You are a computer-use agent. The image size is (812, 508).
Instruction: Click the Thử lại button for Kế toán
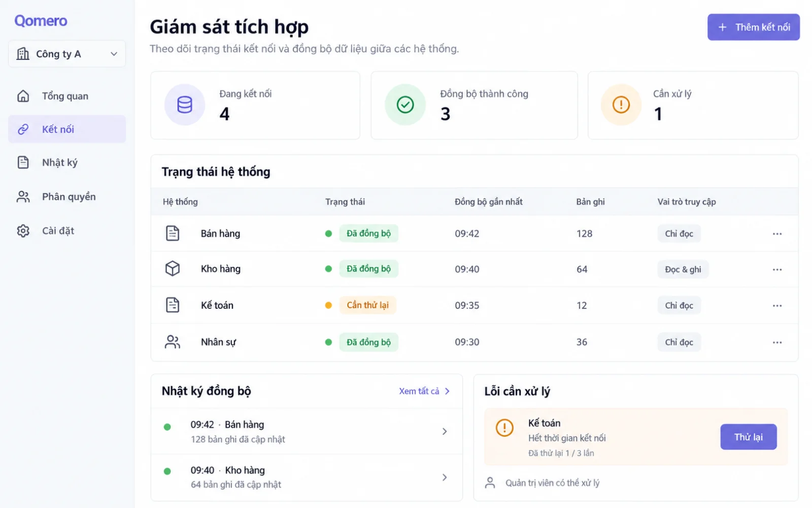(x=749, y=437)
